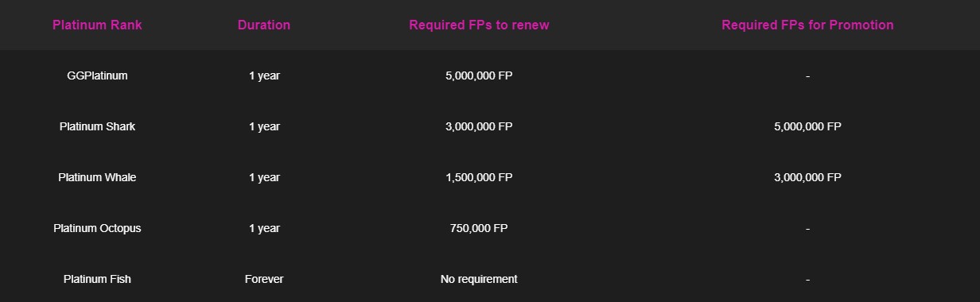Viewport: 980px width, 302px height.
Task: Click the 5,000,000 FP renew value for GGPlatinum
Action: pyautogui.click(x=479, y=75)
